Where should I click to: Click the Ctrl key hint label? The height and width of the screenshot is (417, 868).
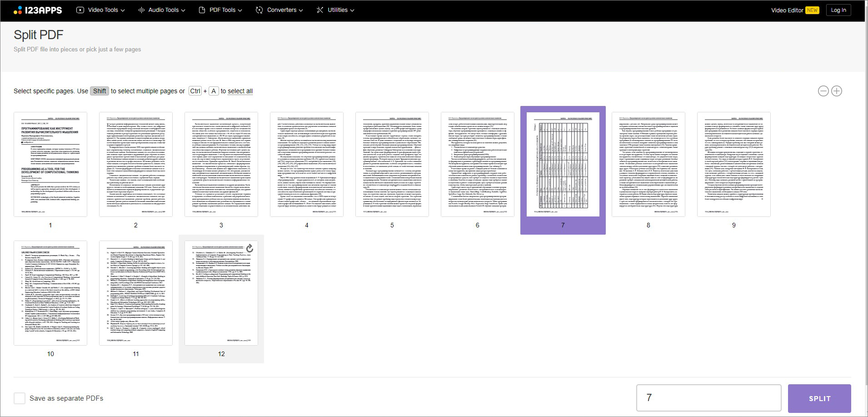(195, 91)
